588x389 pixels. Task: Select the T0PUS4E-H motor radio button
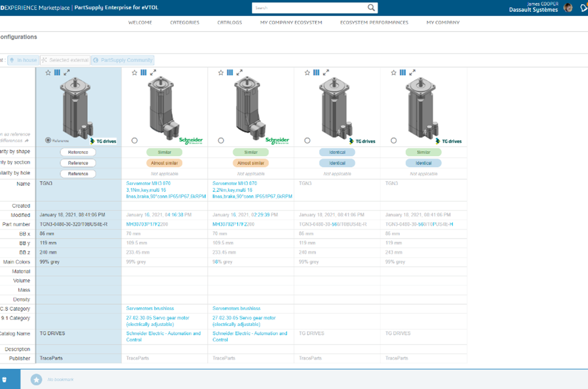tap(394, 141)
